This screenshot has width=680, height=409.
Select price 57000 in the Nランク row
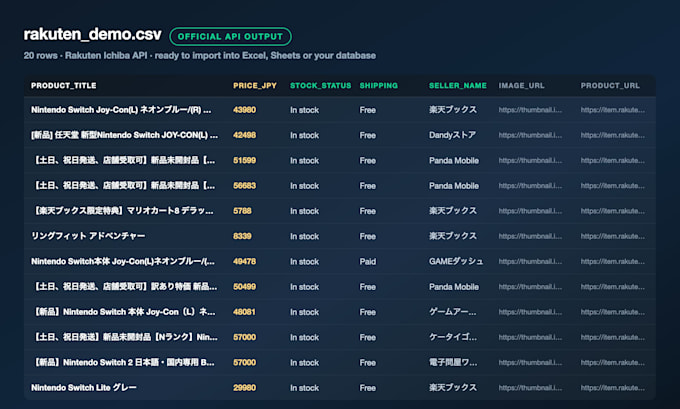click(244, 337)
